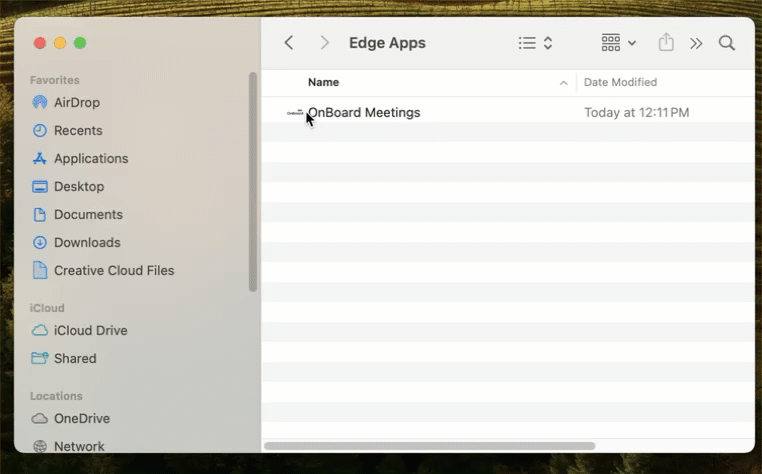Toggle sort order with Name column arrow
The image size is (762, 474).
pos(563,82)
